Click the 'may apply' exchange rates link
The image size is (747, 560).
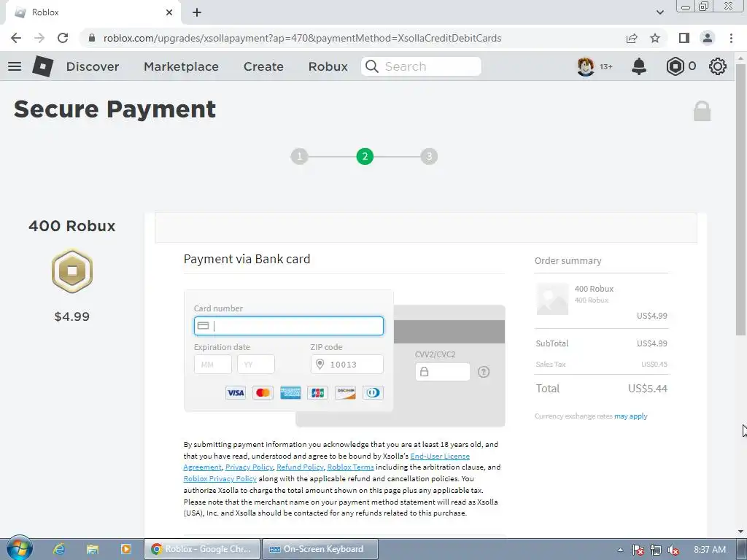click(x=631, y=416)
